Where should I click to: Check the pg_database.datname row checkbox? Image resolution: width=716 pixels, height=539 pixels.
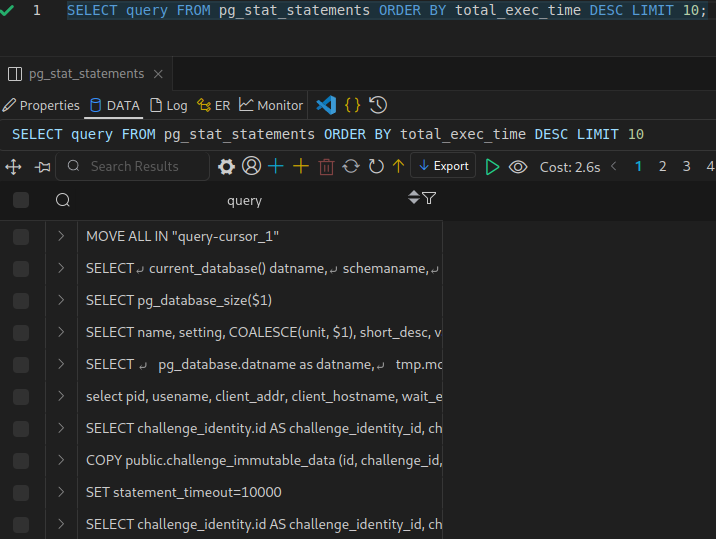click(21, 365)
